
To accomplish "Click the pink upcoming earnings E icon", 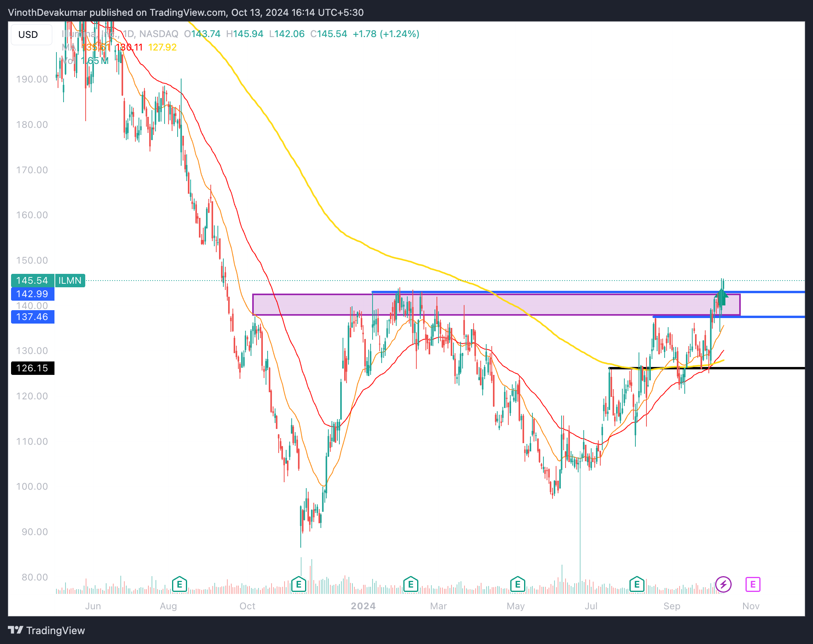I will tap(753, 584).
